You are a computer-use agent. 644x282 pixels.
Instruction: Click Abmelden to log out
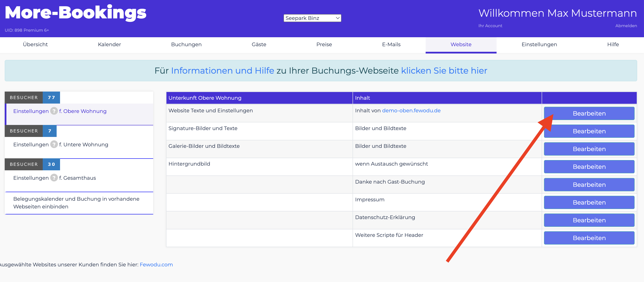tap(626, 25)
